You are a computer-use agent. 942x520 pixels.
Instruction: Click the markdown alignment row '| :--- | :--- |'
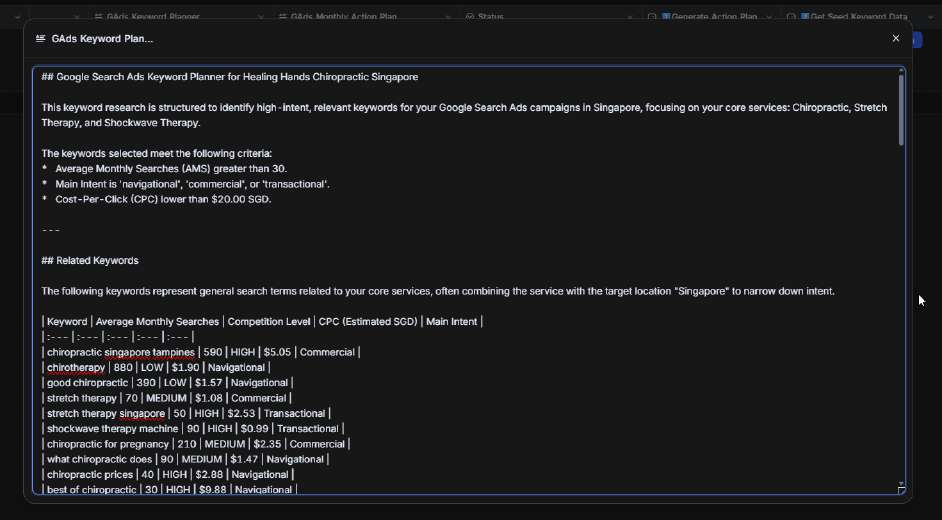(x=118, y=337)
